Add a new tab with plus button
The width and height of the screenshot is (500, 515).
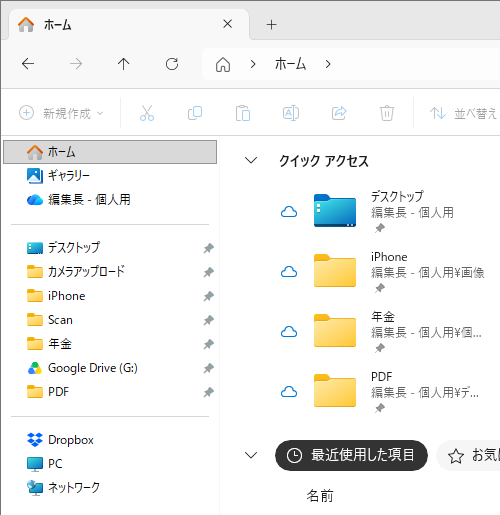click(x=271, y=24)
